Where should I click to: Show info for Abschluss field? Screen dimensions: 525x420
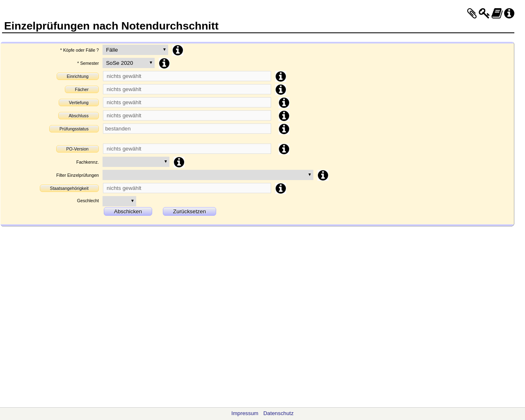coord(284,116)
